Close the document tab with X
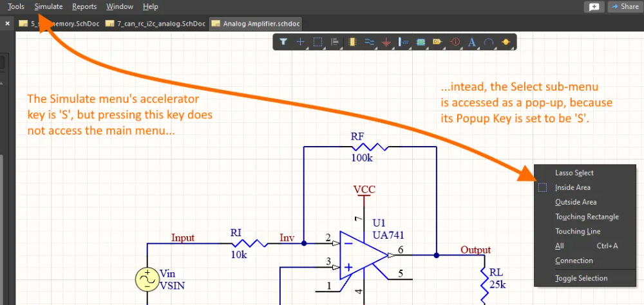 coord(7,24)
